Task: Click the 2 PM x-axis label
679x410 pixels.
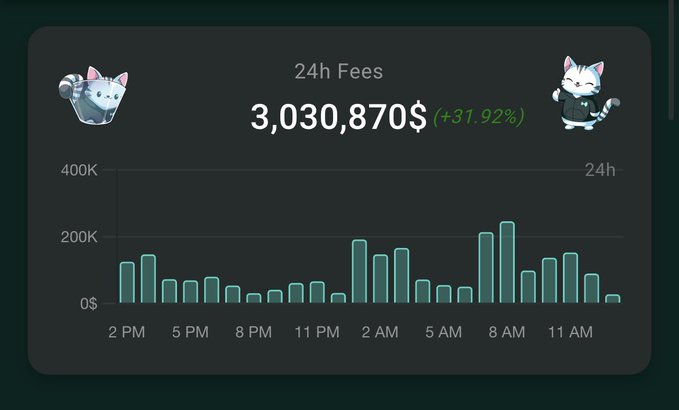Action: [x=126, y=332]
